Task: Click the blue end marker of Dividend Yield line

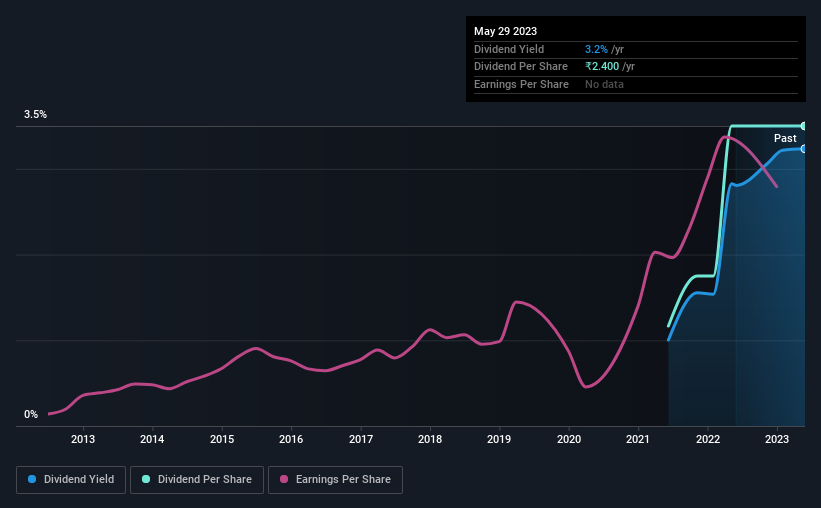Action: pyautogui.click(x=804, y=148)
